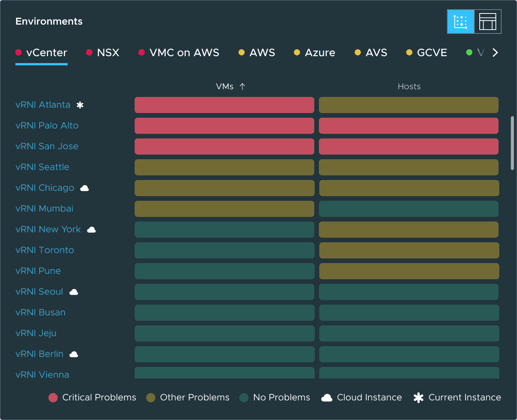This screenshot has height=420, width=517.
Task: Click vRNI Palo Alto Hosts critical cell
Action: point(409,126)
